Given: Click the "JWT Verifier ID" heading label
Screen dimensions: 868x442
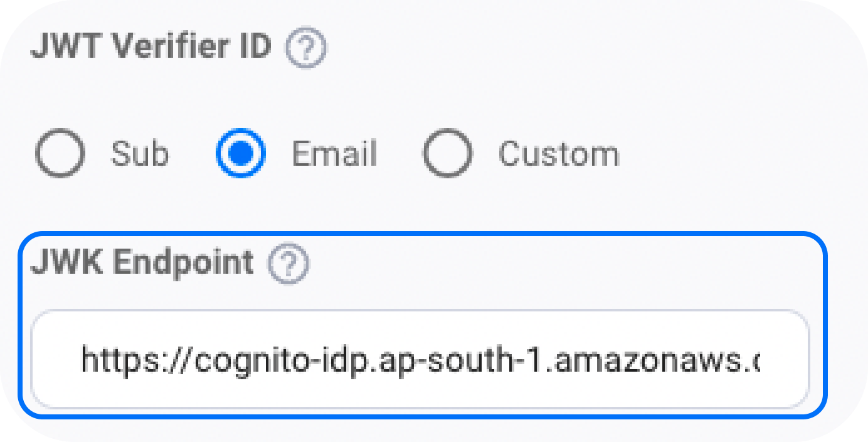Looking at the screenshot, I should pos(151,47).
